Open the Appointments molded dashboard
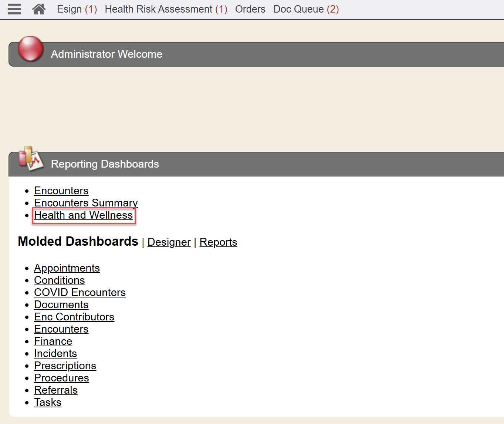The width and height of the screenshot is (504, 424). [x=67, y=268]
